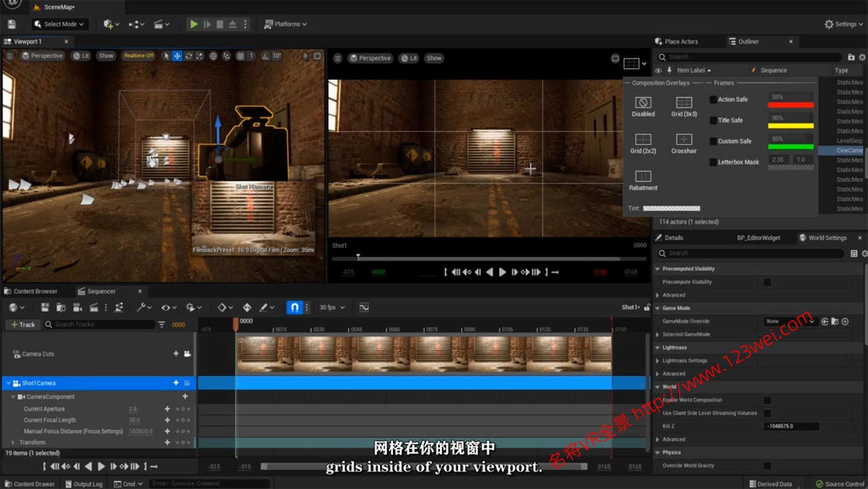868x489 pixels.
Task: Switch to the Content Browser tab
Action: (35, 291)
